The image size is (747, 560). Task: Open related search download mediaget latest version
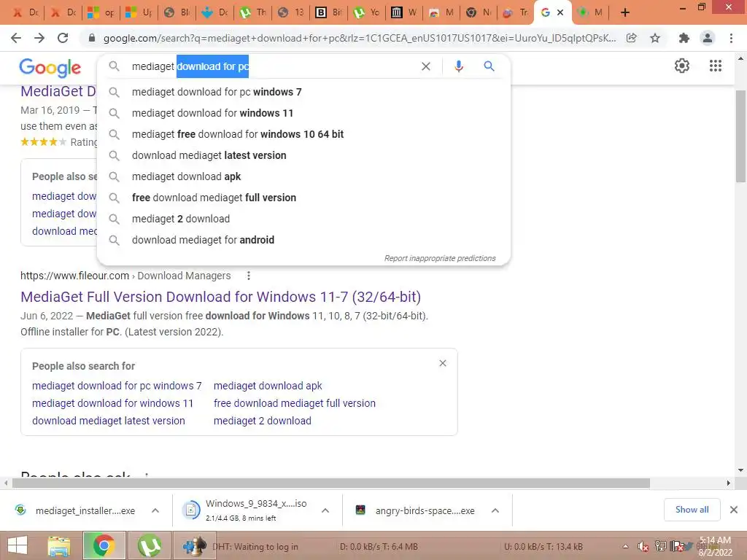pyautogui.click(x=109, y=421)
